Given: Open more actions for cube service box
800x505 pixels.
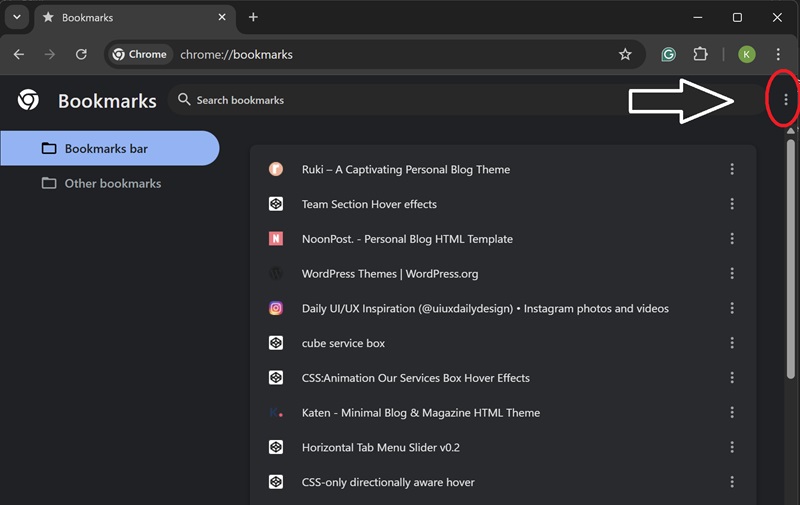Looking at the screenshot, I should tap(732, 343).
